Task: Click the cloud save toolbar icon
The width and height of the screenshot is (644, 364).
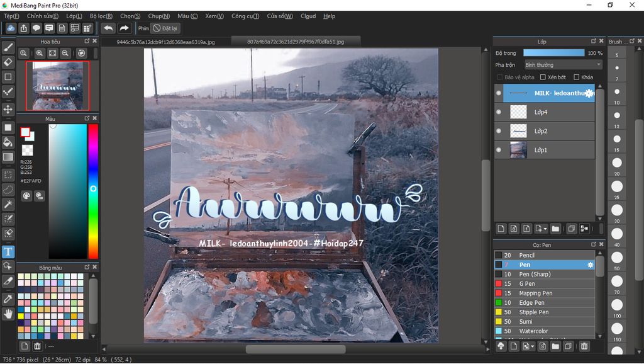Action: point(11,28)
